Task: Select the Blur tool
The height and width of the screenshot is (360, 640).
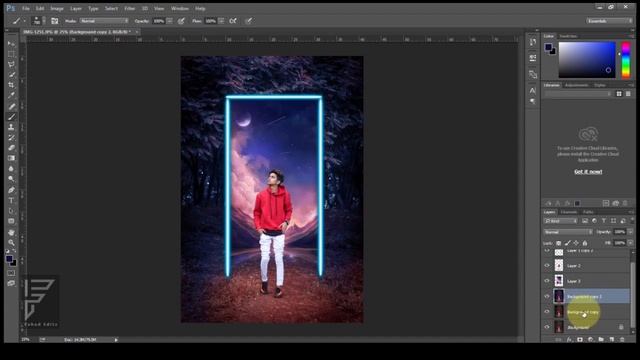Action: 11,169
